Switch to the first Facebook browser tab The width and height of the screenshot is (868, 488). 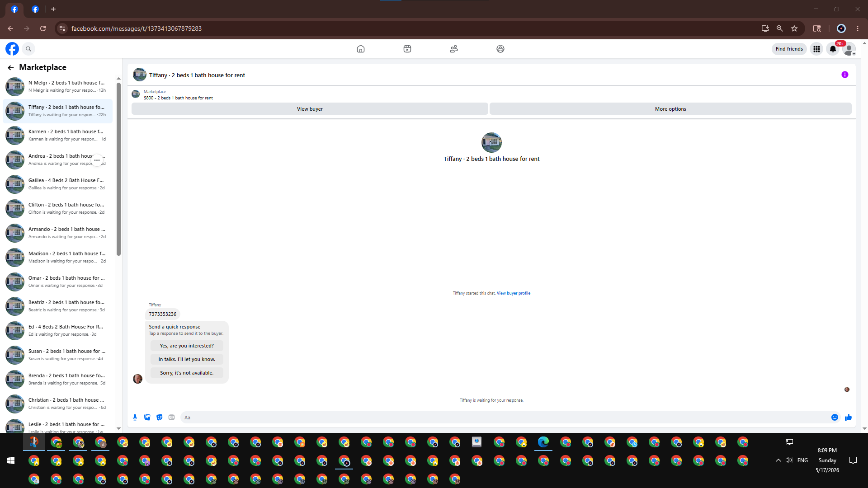tap(14, 9)
